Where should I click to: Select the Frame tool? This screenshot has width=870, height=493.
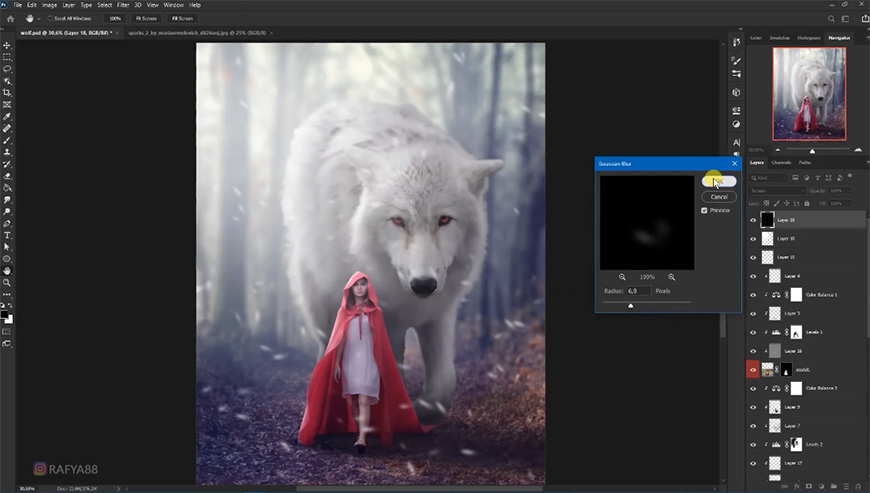coord(7,105)
